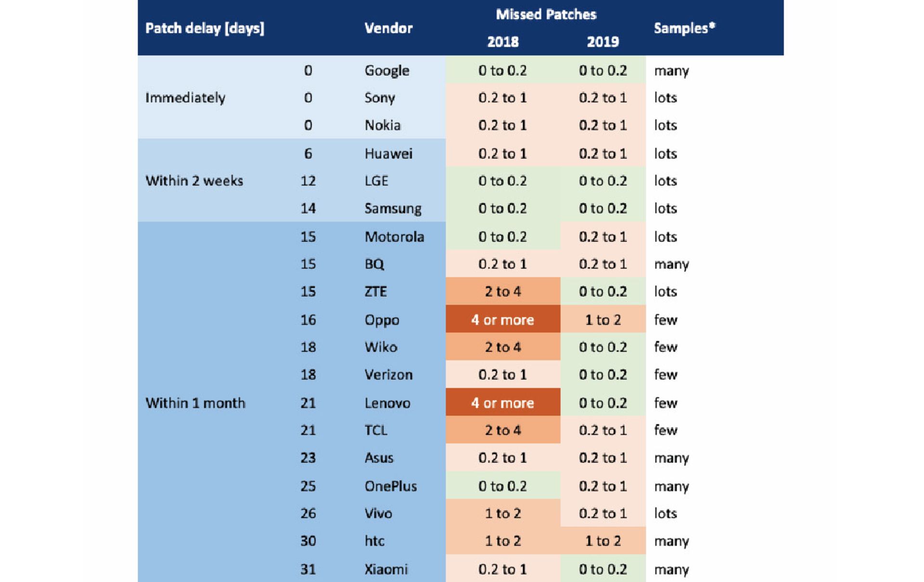Screen dimensions: 924x582
Task: Click the Missed Patches header
Action: [546, 14]
